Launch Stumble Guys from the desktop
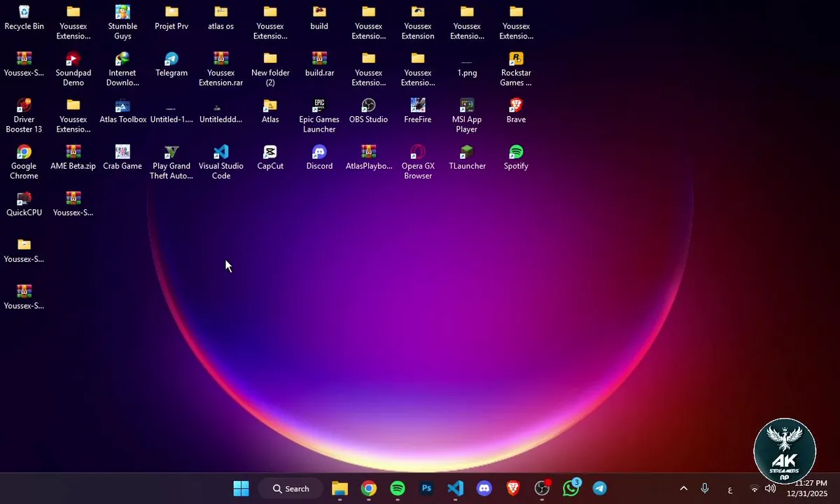The height and width of the screenshot is (504, 840). tap(122, 22)
